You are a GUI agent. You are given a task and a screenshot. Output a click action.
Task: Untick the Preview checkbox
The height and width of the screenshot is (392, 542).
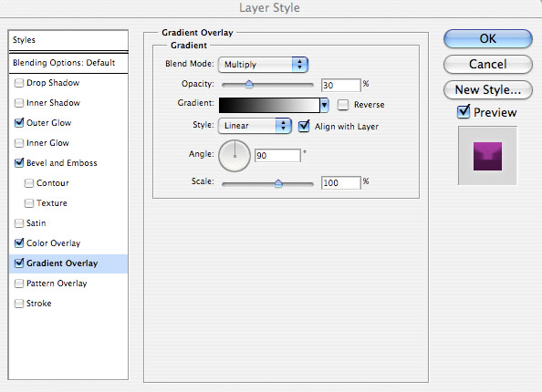[464, 112]
